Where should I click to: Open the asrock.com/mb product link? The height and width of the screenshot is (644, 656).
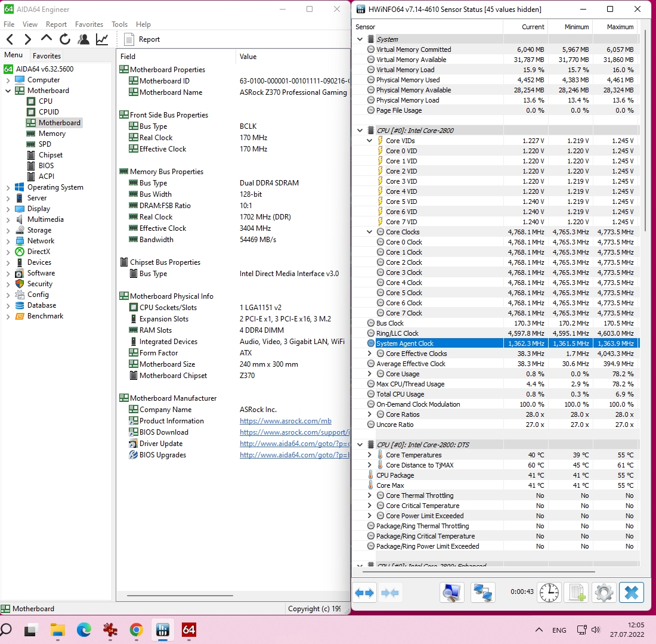pos(285,421)
